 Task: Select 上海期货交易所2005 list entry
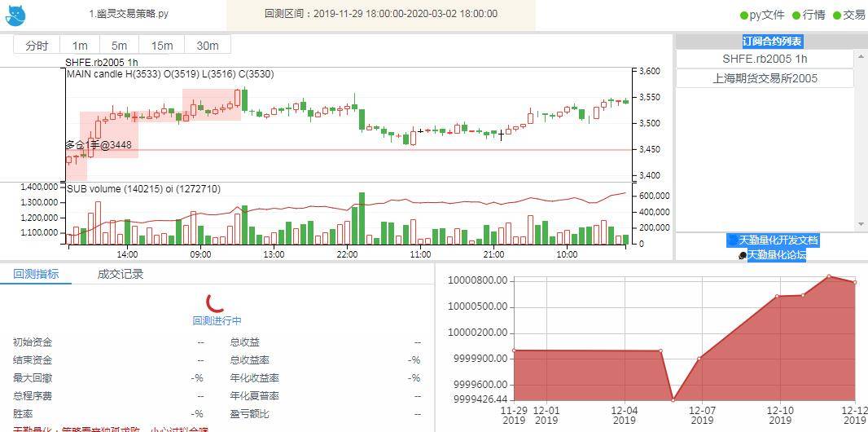pyautogui.click(x=765, y=78)
